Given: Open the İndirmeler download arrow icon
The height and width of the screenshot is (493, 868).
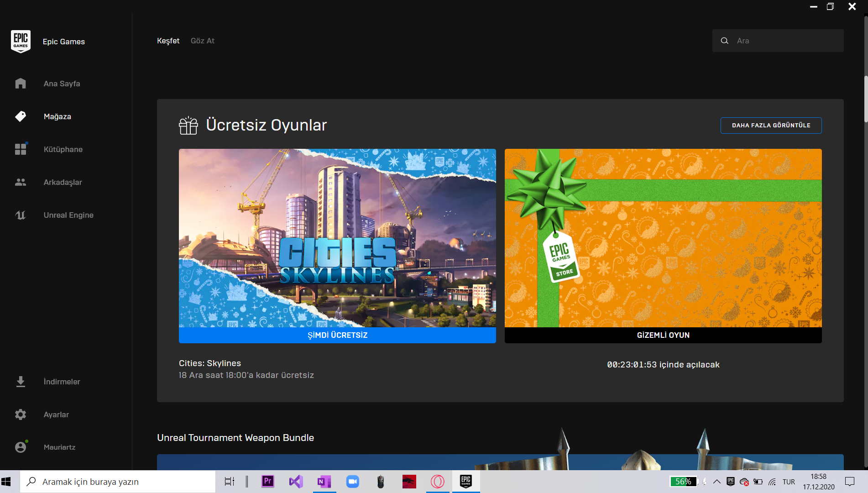Looking at the screenshot, I should pyautogui.click(x=21, y=382).
